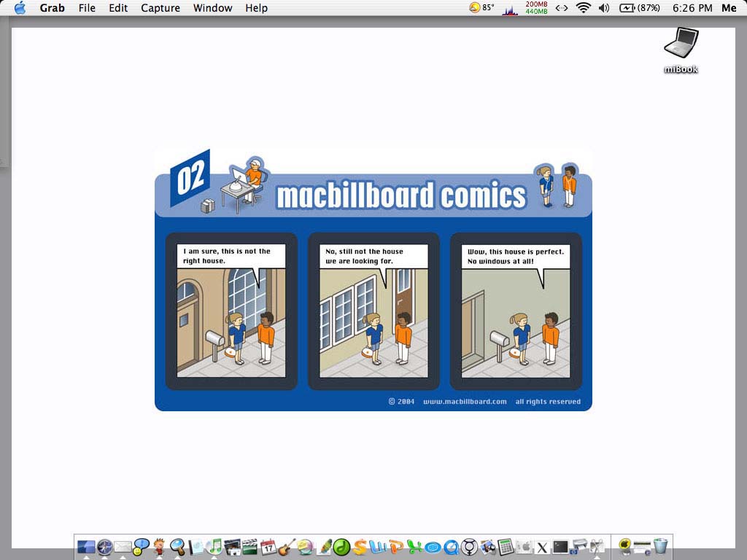This screenshot has width=747, height=560.
Task: Open the yellow Apple globe Dock item
Action: pos(624,547)
